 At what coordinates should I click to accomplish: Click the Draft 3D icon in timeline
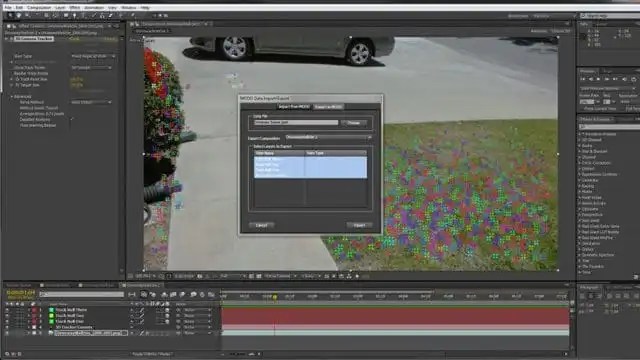tap(153, 294)
